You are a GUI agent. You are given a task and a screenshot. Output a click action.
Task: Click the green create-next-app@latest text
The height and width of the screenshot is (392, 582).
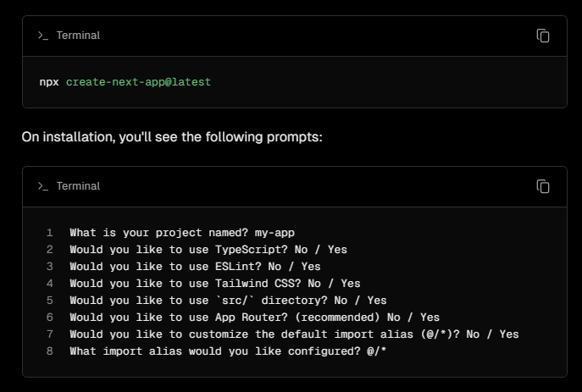tap(138, 82)
